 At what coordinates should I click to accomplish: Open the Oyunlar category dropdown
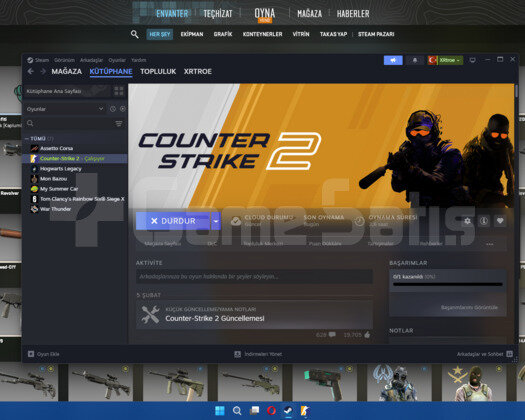tap(65, 109)
